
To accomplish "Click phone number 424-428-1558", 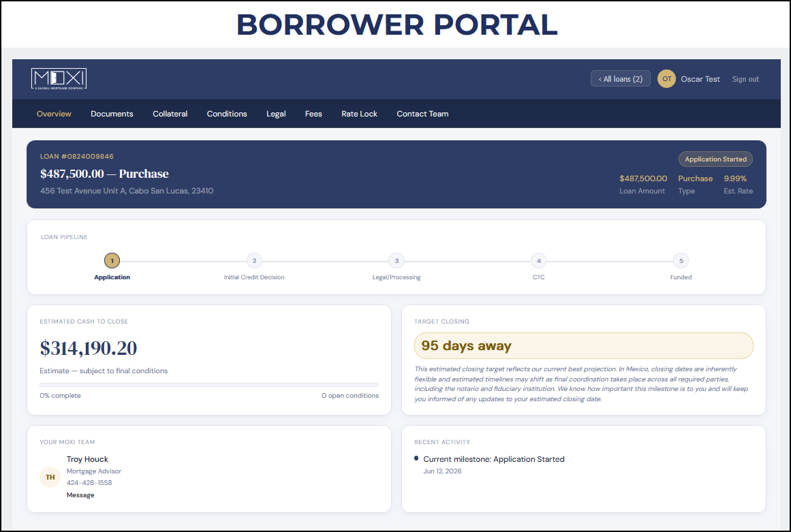I will click(89, 482).
